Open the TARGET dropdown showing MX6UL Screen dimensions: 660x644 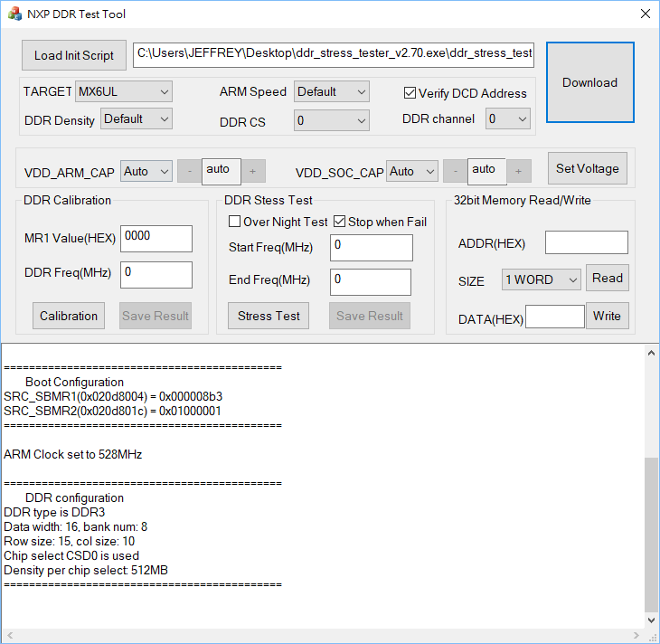(123, 91)
